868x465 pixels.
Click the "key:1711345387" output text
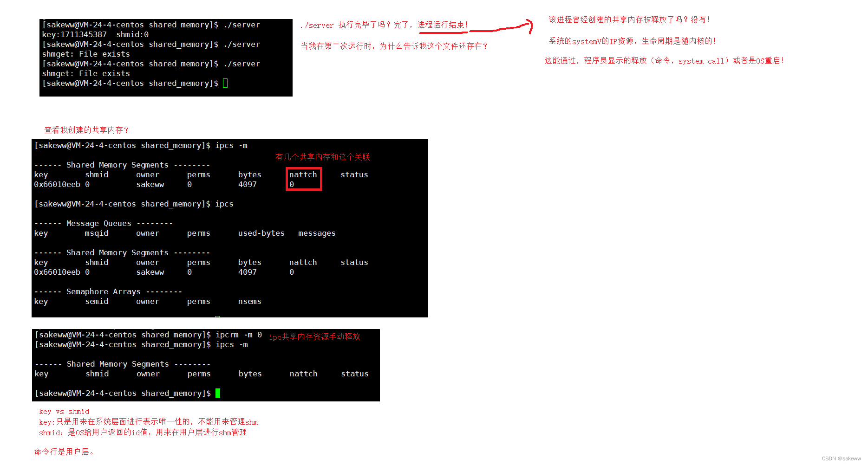coord(74,34)
